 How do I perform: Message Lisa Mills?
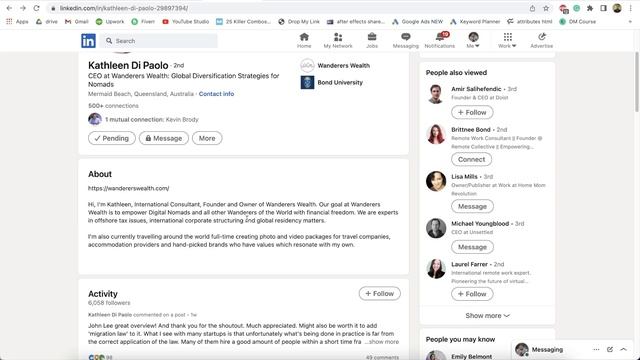click(x=472, y=207)
